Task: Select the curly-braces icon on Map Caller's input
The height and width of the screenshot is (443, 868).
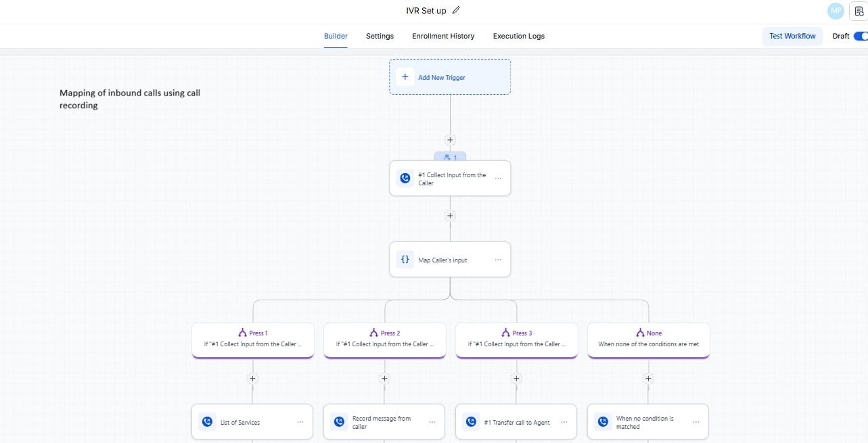Action: point(405,259)
